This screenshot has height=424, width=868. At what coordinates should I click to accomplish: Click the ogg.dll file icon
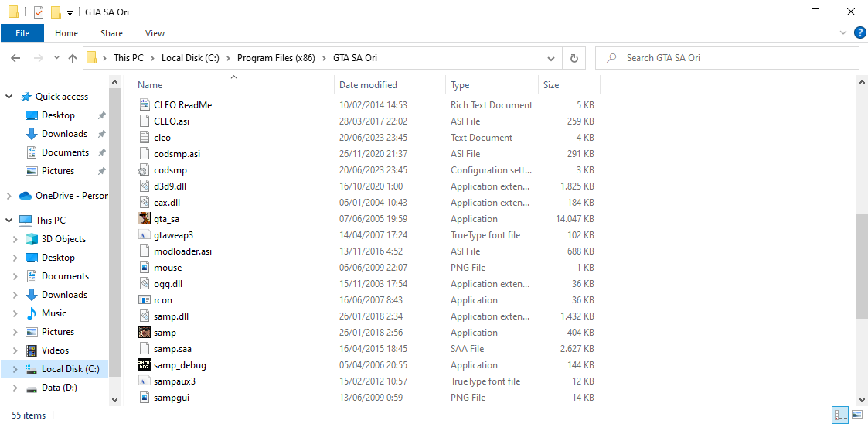point(144,284)
